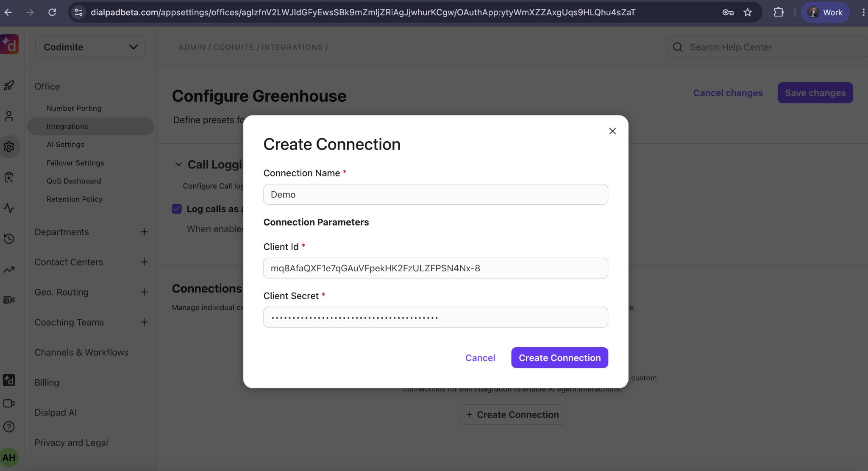The height and width of the screenshot is (471, 868).
Task: Open the clipboard AI icon in sidebar
Action: (x=9, y=177)
